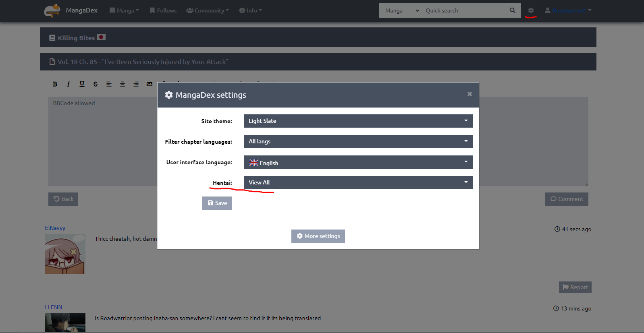Screen dimensions: 644x333
Task: Save the MangaDex settings
Action: tap(217, 203)
